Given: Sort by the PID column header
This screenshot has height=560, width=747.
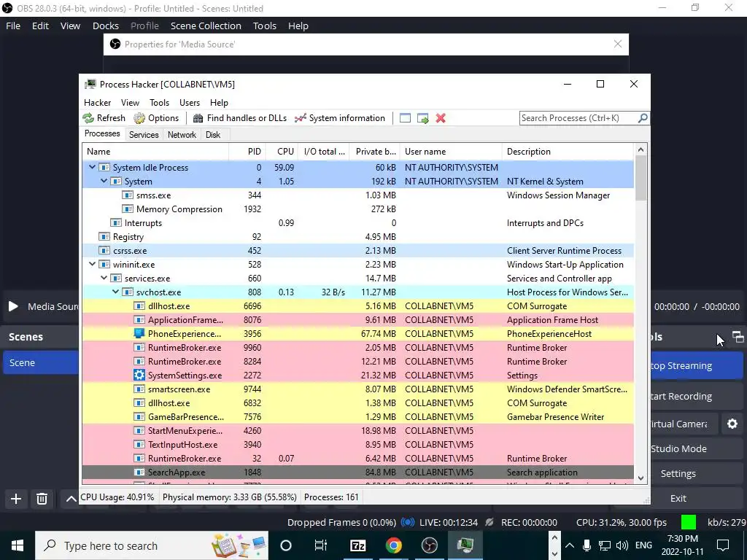Looking at the screenshot, I should [x=247, y=152].
